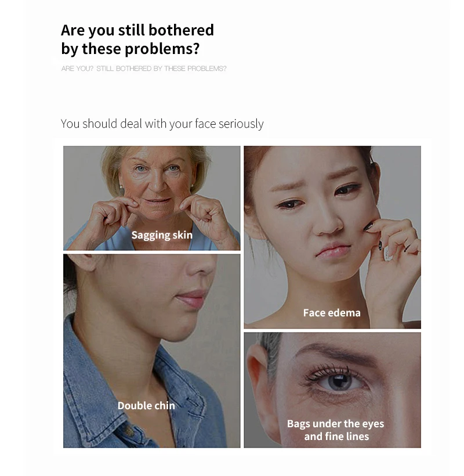Screen dimensions: 464x476
Task: Click the bold 'Are you still bothered' headline
Action: (137, 30)
